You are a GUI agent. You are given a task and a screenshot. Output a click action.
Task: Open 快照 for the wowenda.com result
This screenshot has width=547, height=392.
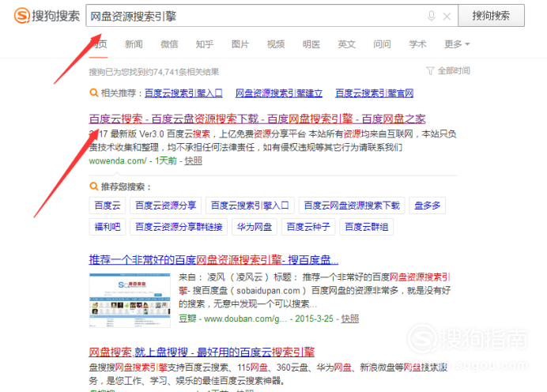tap(193, 160)
